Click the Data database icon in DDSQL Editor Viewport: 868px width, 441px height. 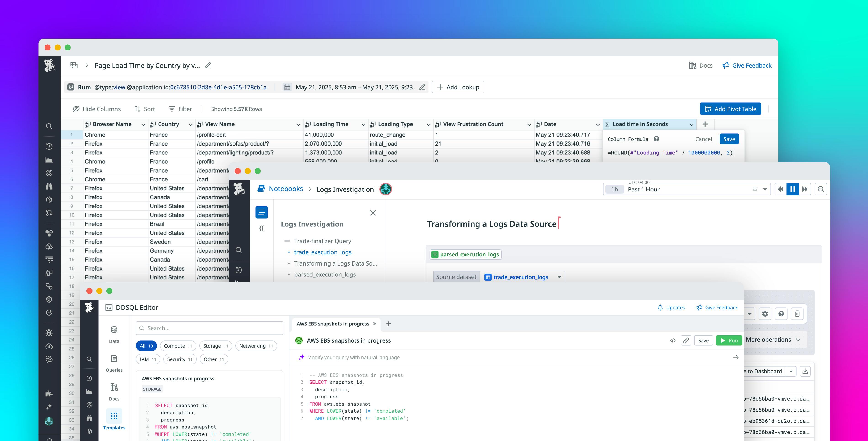tap(114, 330)
